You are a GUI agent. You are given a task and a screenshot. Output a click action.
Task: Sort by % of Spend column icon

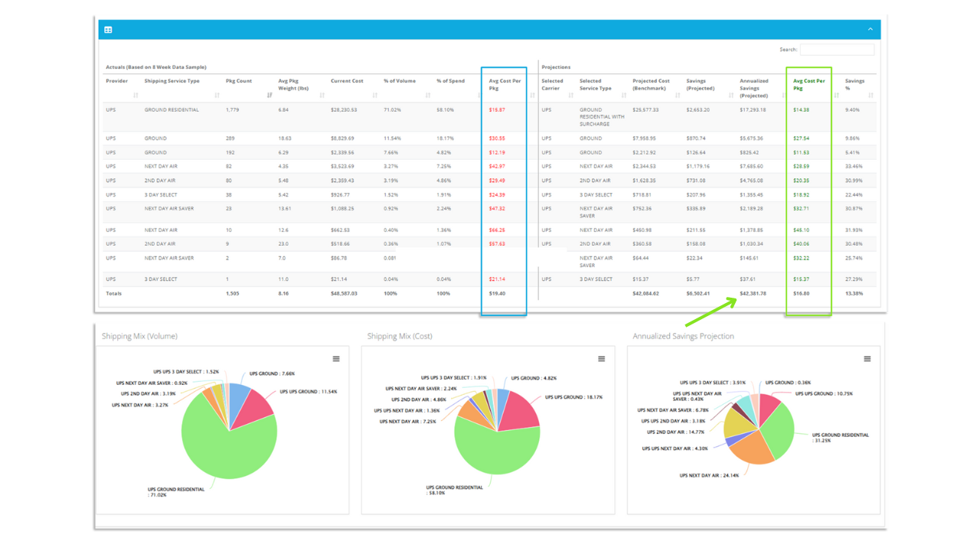click(479, 96)
